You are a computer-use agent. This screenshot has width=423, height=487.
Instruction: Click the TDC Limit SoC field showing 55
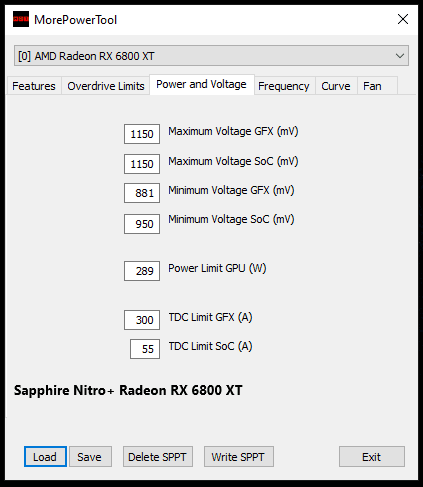pos(145,349)
